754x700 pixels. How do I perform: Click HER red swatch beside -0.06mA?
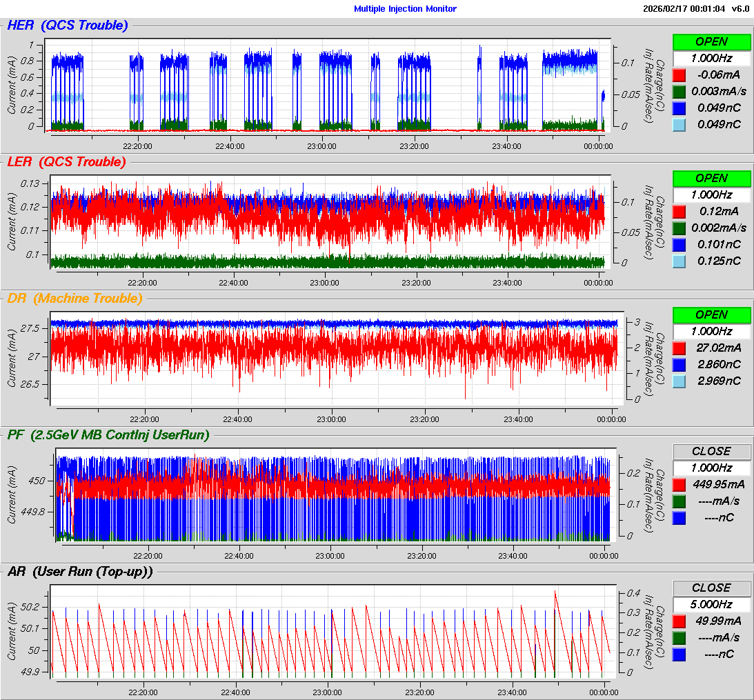679,74
